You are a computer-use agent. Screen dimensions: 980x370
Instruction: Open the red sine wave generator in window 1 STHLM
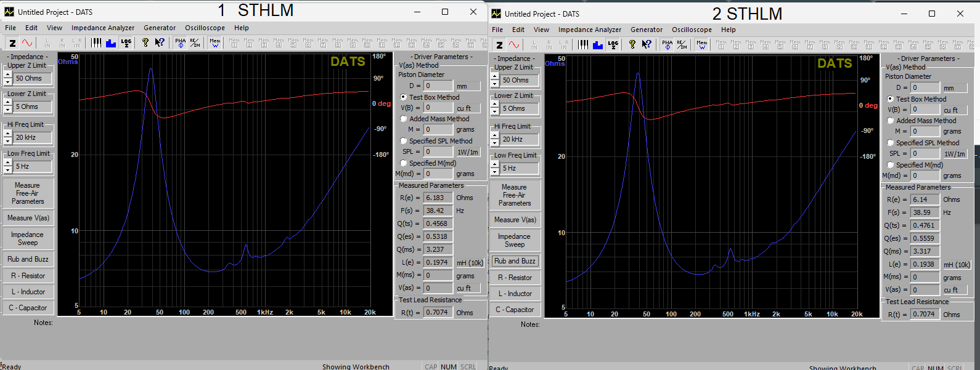[x=27, y=42]
